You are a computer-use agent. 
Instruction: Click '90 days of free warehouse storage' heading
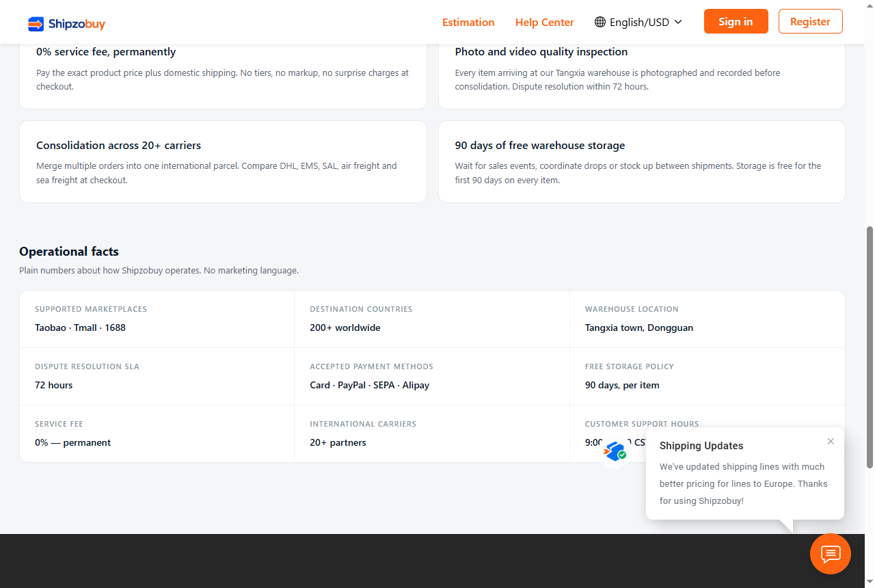point(540,145)
